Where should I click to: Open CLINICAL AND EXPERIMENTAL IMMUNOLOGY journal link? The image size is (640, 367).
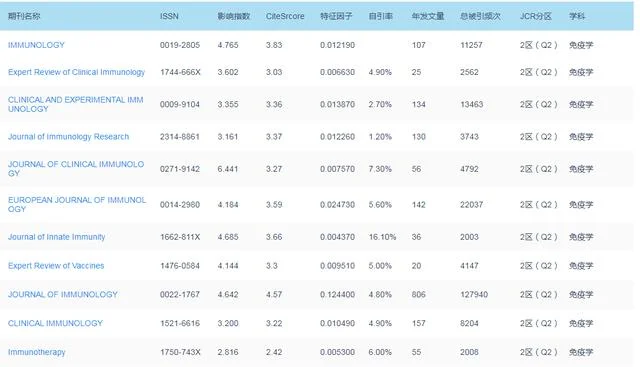76,104
